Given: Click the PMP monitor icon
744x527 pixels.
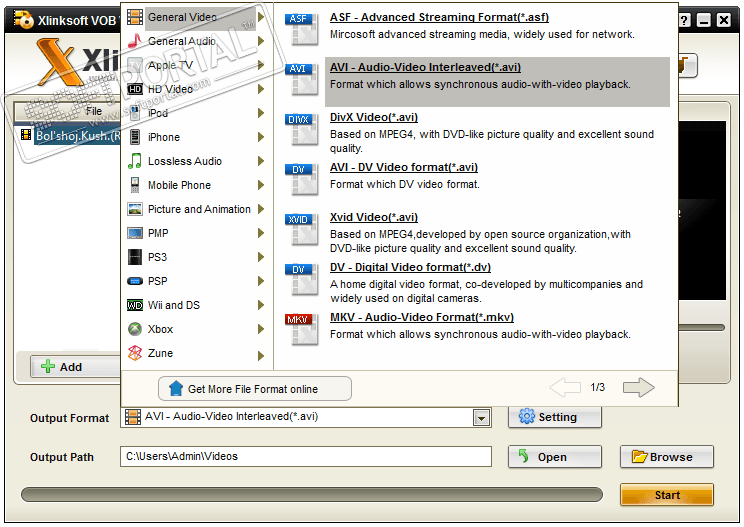Looking at the screenshot, I should [x=135, y=233].
